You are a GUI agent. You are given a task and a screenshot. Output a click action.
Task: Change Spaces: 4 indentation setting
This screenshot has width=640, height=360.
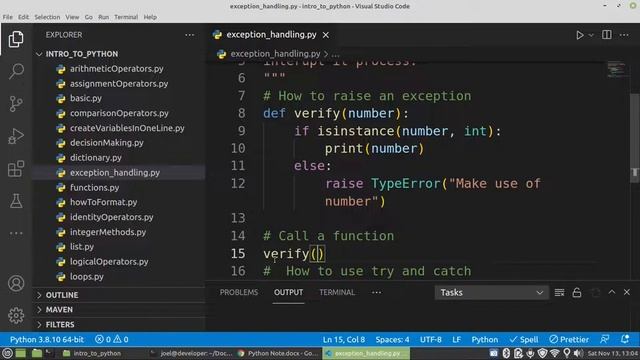coord(392,340)
